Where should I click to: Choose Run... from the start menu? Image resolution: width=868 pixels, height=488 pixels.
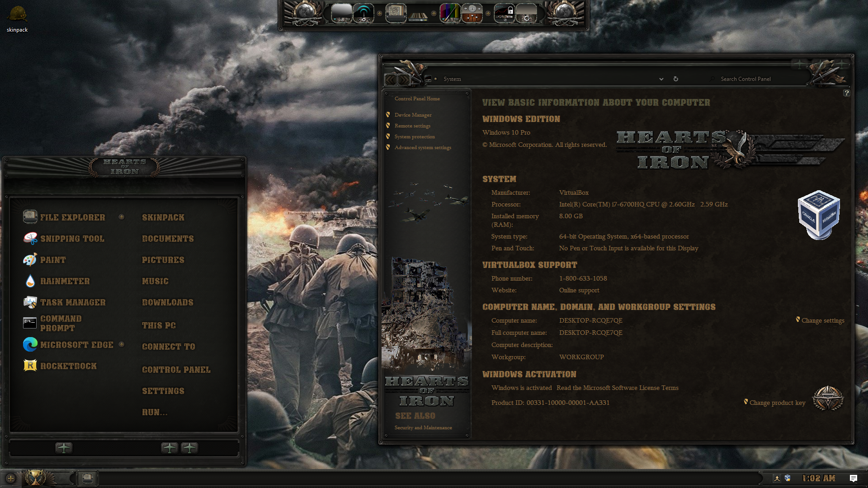point(155,412)
